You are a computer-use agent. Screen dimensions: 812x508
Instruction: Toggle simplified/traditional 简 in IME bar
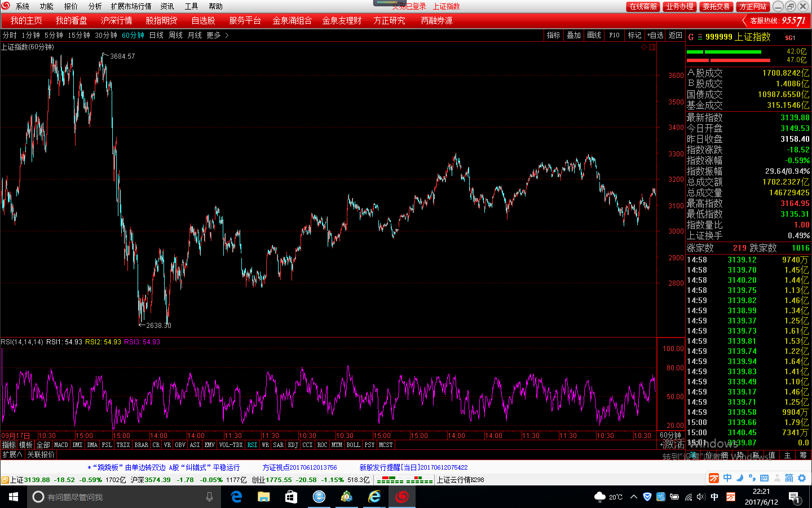[x=789, y=478]
